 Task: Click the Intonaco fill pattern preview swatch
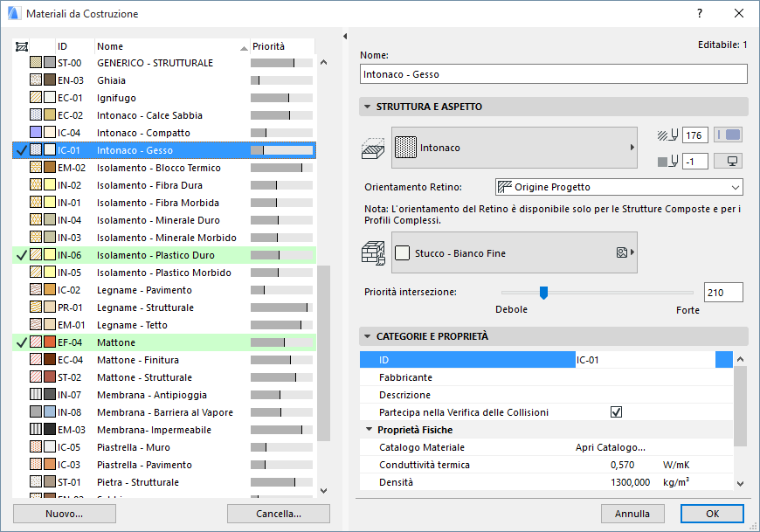405,148
